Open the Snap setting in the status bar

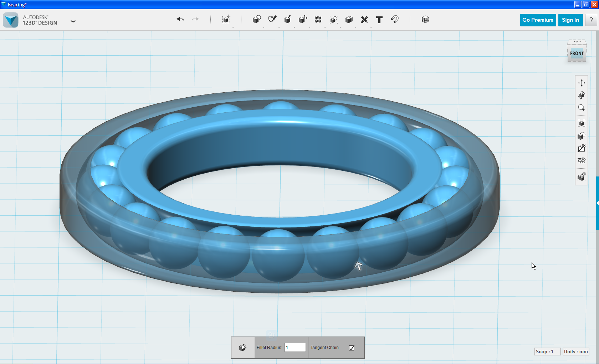pos(547,352)
